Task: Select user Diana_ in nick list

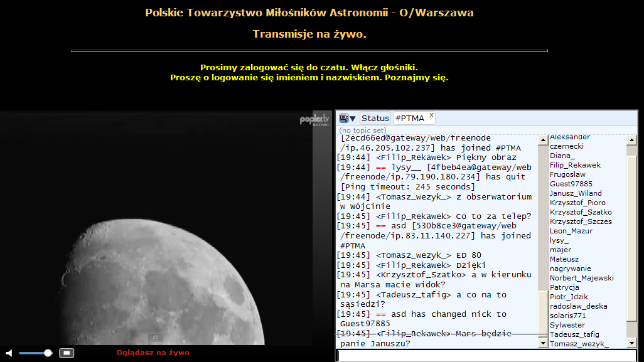Action: 562,156
